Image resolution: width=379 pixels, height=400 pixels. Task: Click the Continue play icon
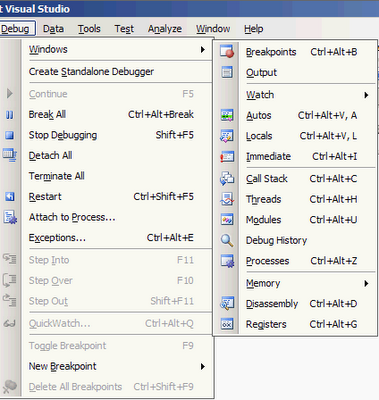click(x=10, y=94)
